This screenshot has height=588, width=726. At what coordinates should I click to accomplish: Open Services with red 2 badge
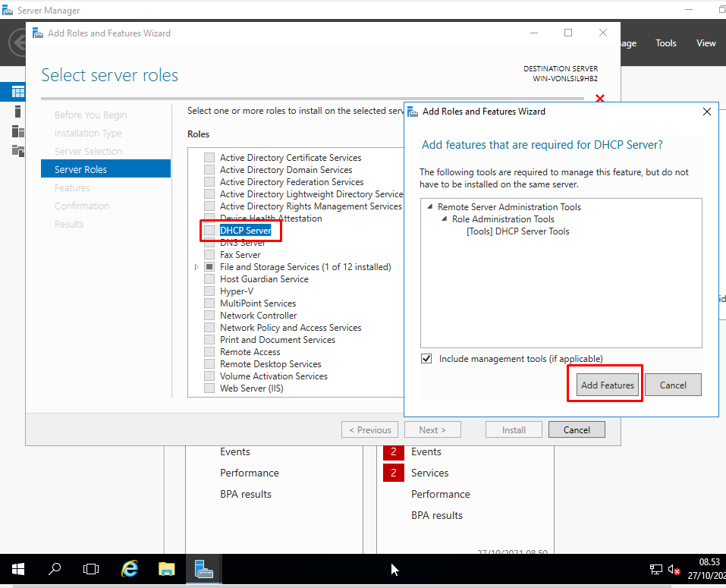pyautogui.click(x=429, y=473)
